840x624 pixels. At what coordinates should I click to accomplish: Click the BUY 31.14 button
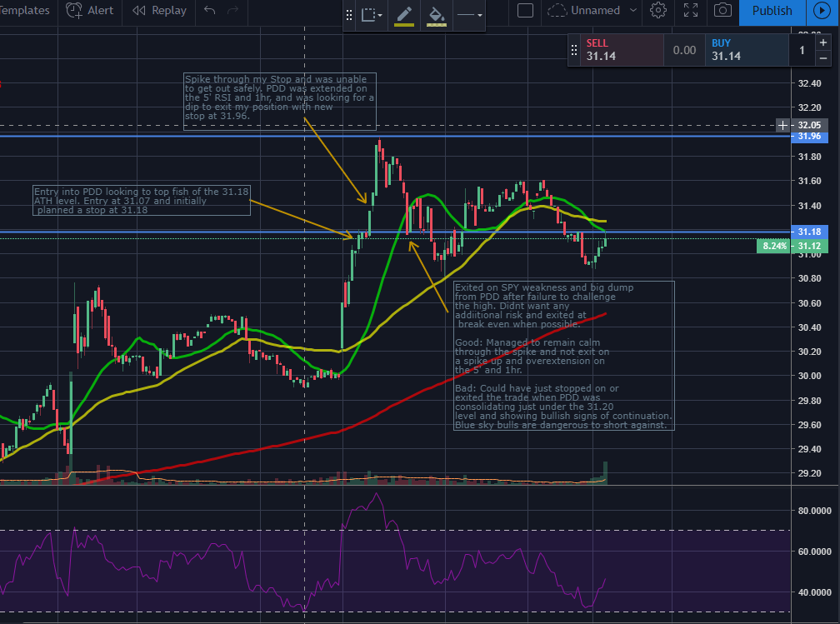click(747, 50)
